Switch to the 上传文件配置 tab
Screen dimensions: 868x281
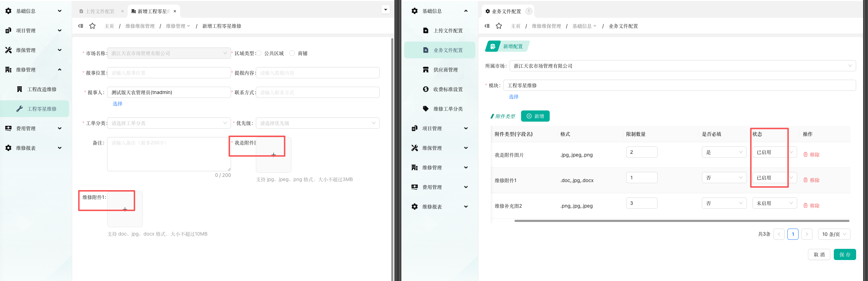[x=100, y=11]
